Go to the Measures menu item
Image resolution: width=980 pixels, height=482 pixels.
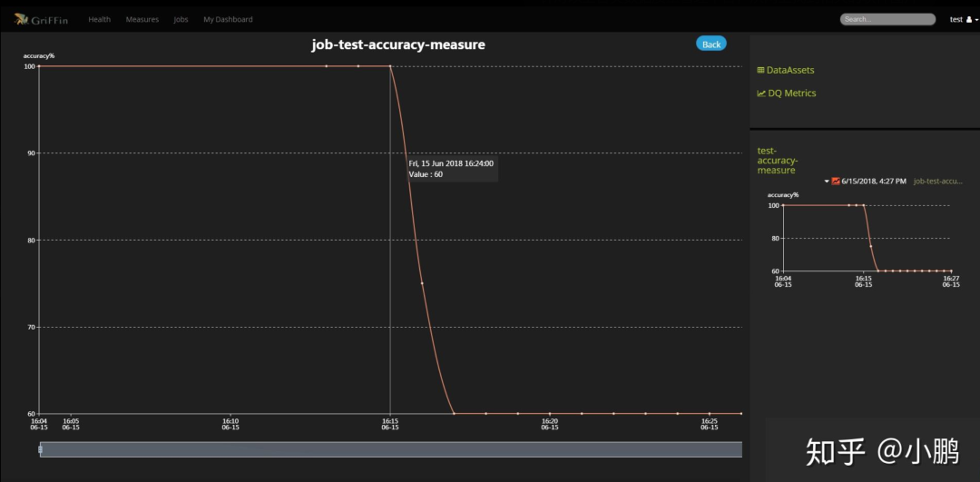click(142, 19)
